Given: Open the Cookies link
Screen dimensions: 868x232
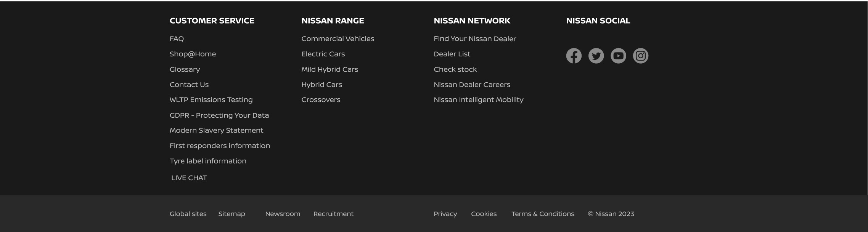Looking at the screenshot, I should (484, 214).
